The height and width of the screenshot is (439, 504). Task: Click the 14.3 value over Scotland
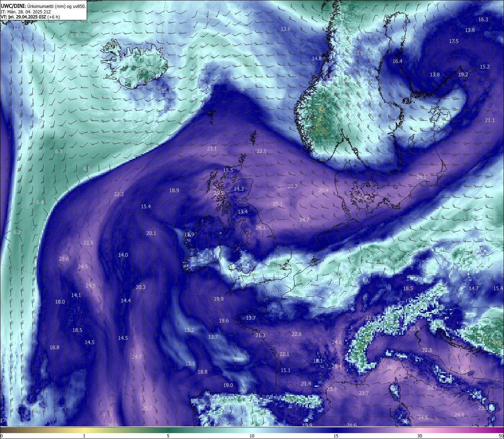(x=239, y=189)
